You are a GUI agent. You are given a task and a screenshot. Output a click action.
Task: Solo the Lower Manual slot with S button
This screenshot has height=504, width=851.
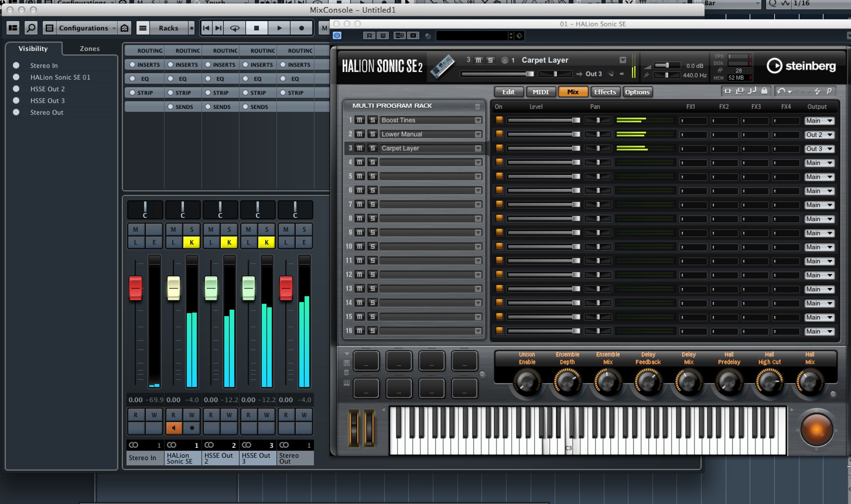pos(371,134)
